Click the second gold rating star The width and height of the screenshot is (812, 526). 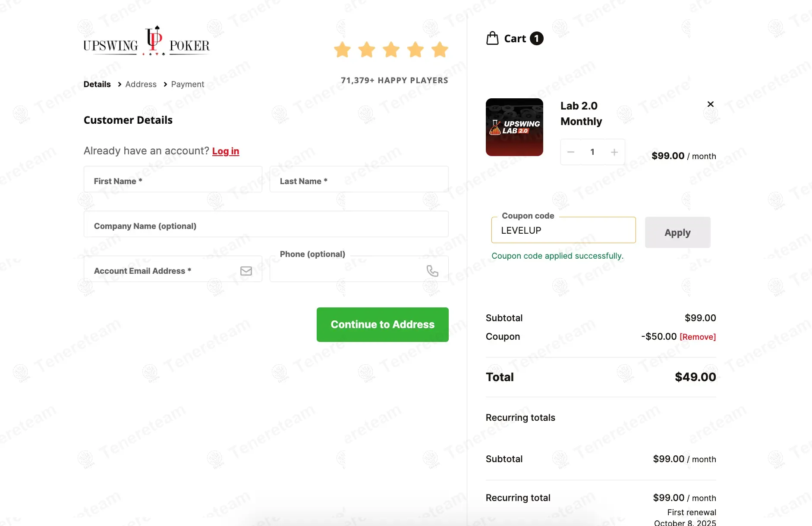[367, 50]
